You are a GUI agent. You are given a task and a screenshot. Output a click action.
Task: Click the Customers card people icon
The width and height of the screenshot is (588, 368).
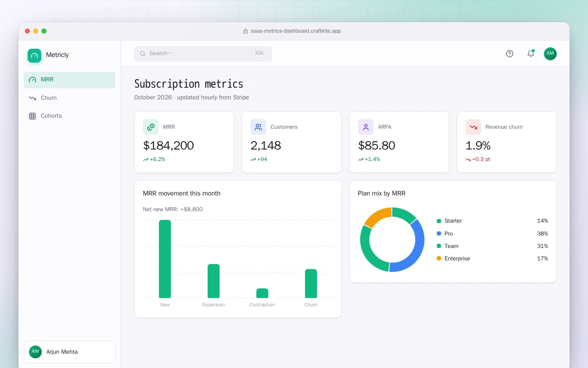pos(258,127)
